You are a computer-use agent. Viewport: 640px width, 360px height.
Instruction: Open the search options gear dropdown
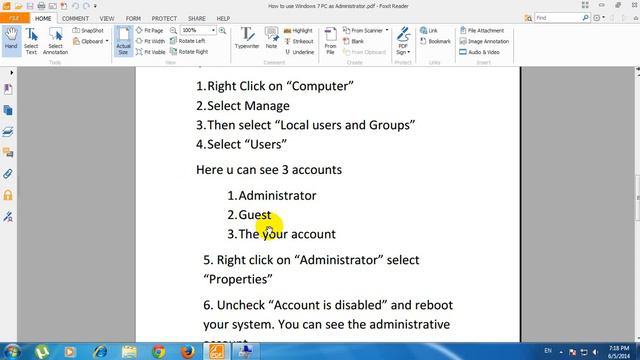click(x=599, y=18)
